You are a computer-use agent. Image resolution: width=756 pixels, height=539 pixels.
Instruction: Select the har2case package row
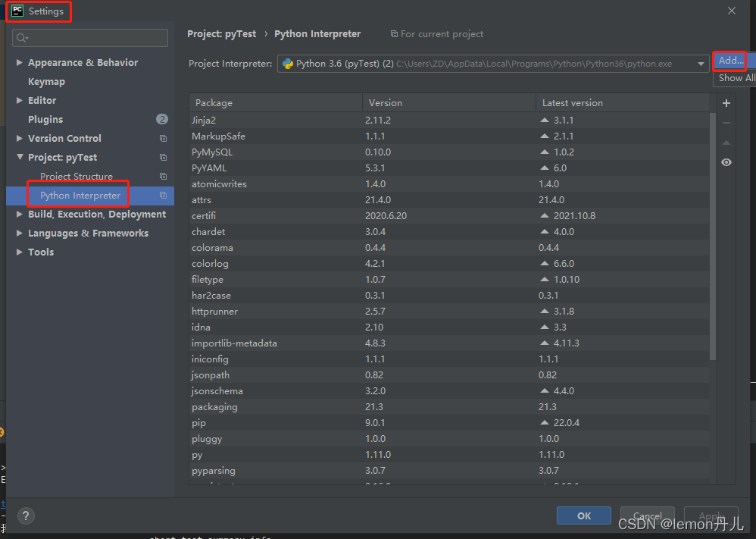coord(449,296)
